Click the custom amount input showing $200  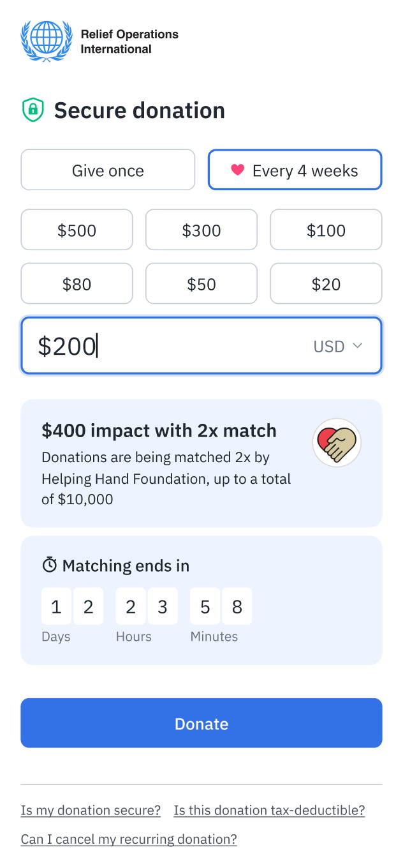click(x=159, y=345)
